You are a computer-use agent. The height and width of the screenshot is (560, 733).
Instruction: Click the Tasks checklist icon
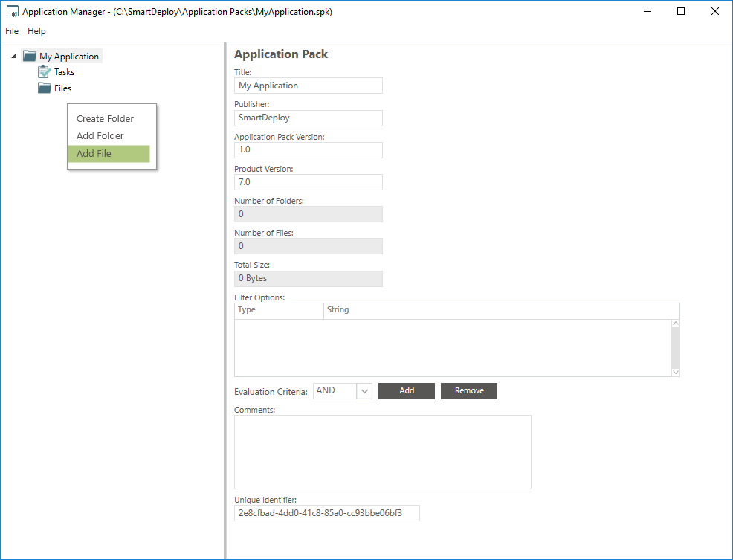point(45,72)
